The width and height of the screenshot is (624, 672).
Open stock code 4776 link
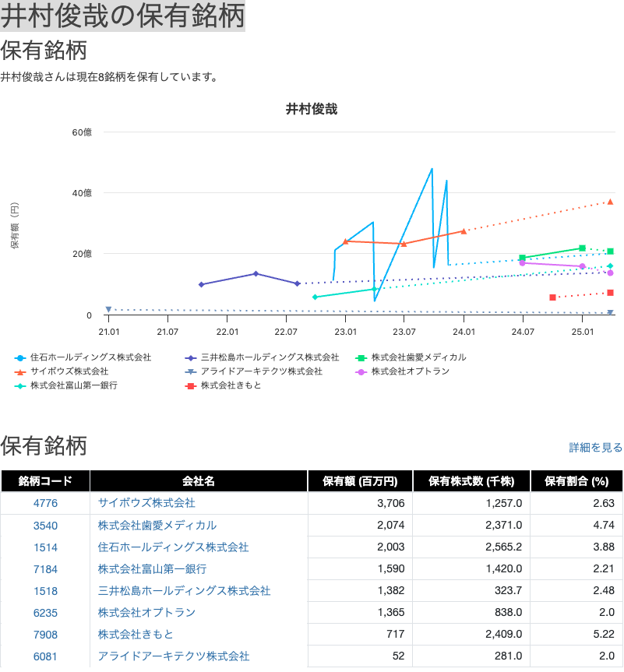tap(45, 503)
